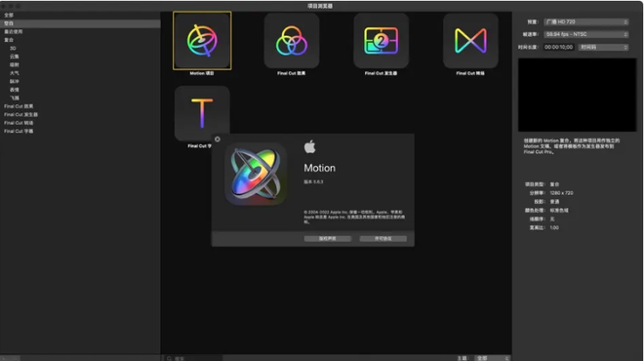Select the Final Cut 字幕 'T' icon
This screenshot has width=644, height=361.
point(202,113)
